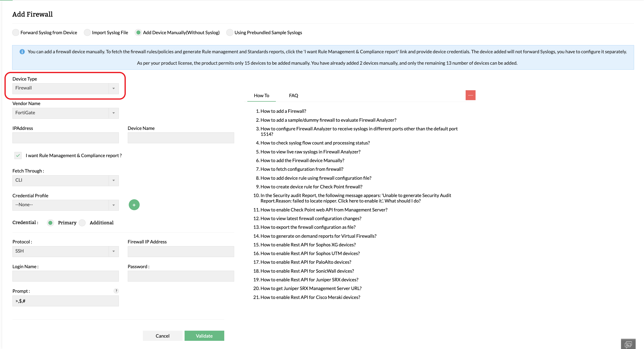Expand the Vendor Name FortiGate dropdown
This screenshot has height=349, width=644.
click(65, 113)
